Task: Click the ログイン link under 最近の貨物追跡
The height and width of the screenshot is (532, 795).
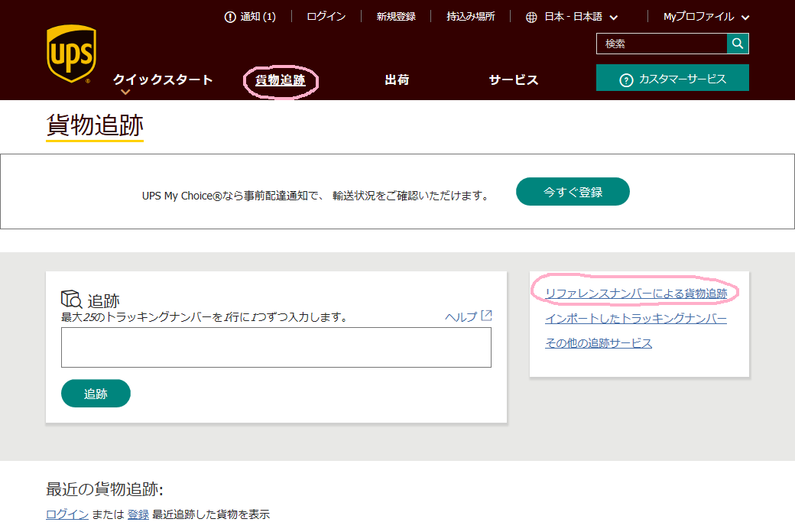Action: (67, 514)
